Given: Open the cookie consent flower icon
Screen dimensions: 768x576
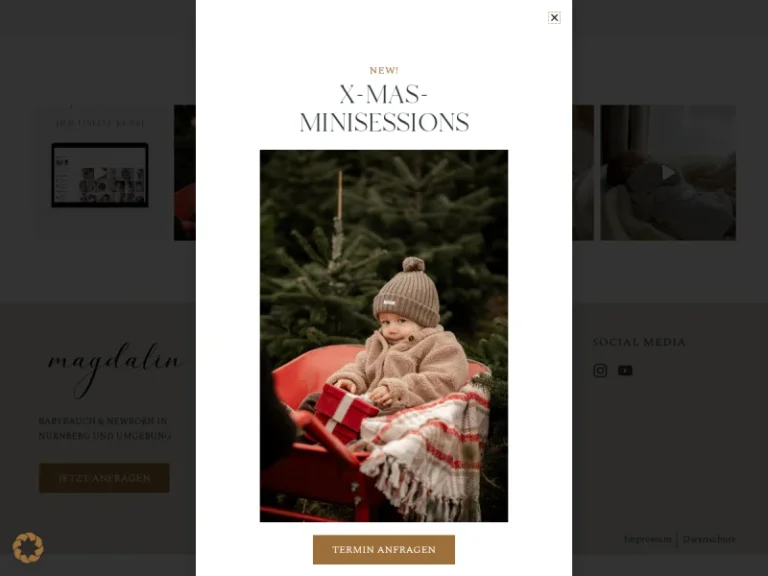Looking at the screenshot, I should 28,548.
